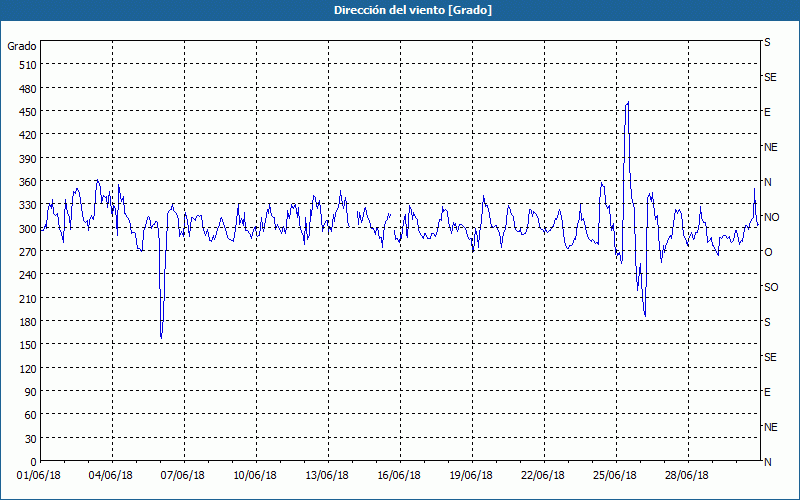Click the date label 01/06/18

pos(39,476)
